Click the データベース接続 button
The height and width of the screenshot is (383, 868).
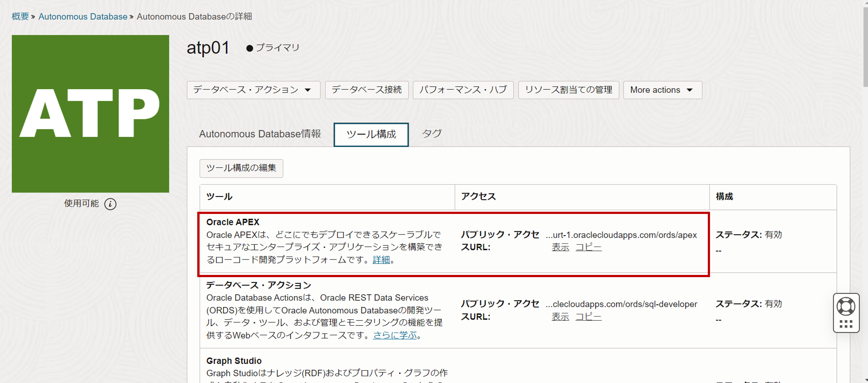[366, 90]
